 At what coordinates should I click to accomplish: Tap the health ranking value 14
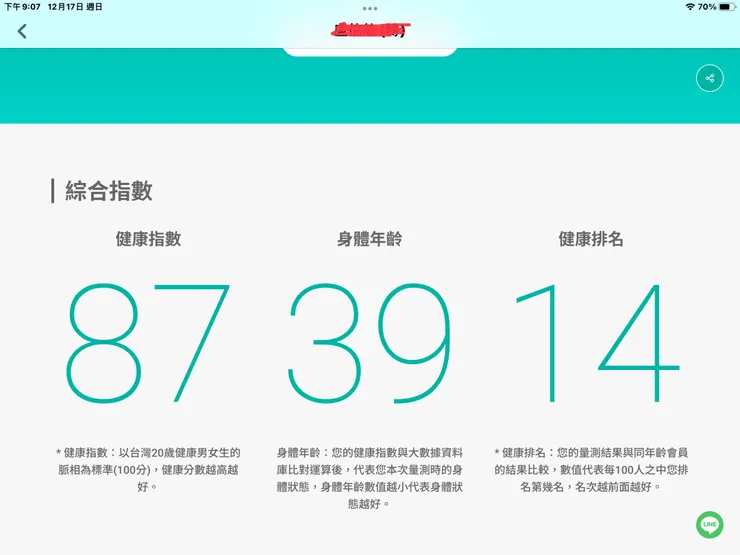pos(597,343)
